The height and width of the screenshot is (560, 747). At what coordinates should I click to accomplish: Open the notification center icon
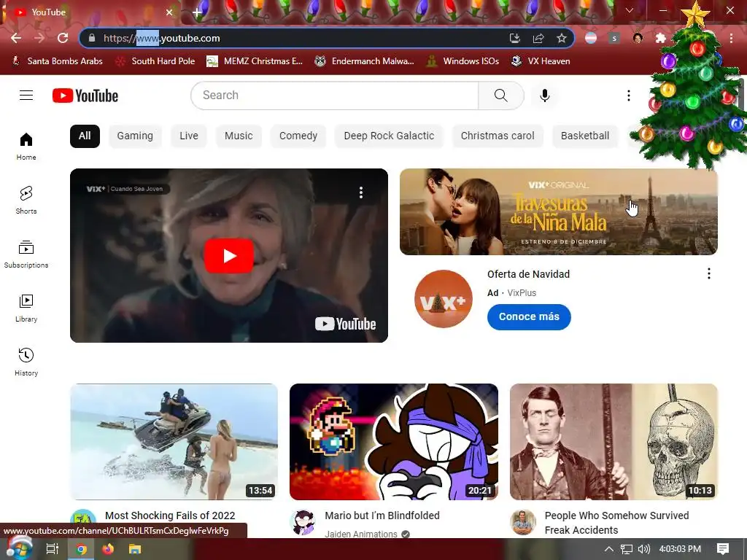tap(723, 549)
